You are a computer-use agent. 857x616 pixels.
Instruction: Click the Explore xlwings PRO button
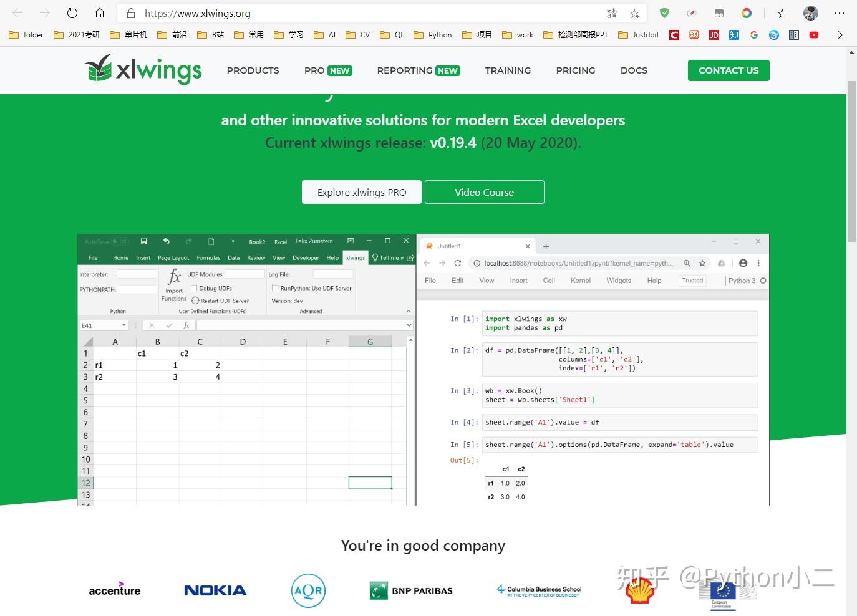pos(361,192)
